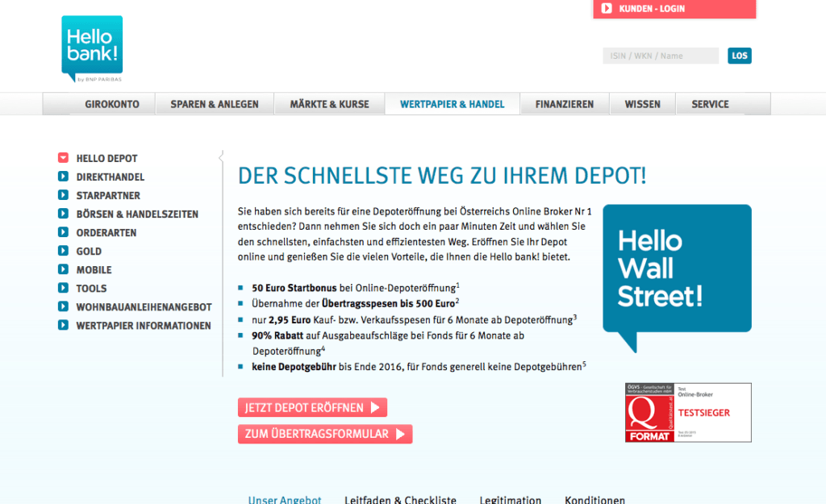Select Wohnbauanleihenangebot in the sidebar
Screen dimensions: 826x504
coord(144,307)
